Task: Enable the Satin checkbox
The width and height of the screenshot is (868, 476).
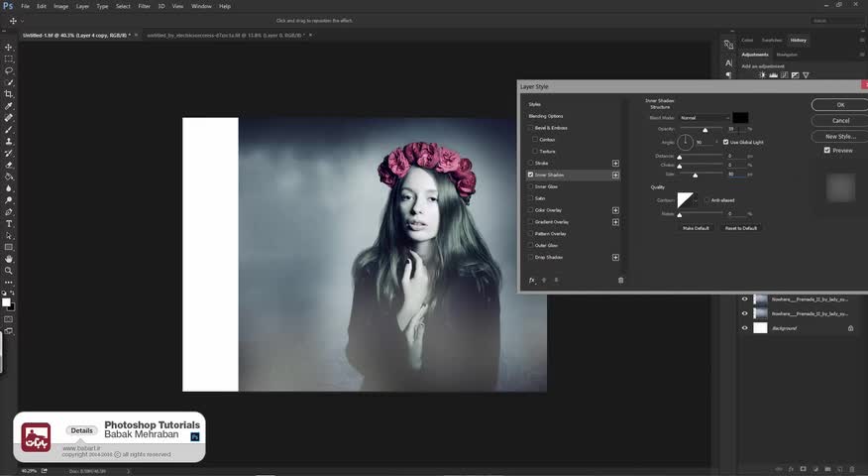Action: (x=530, y=198)
